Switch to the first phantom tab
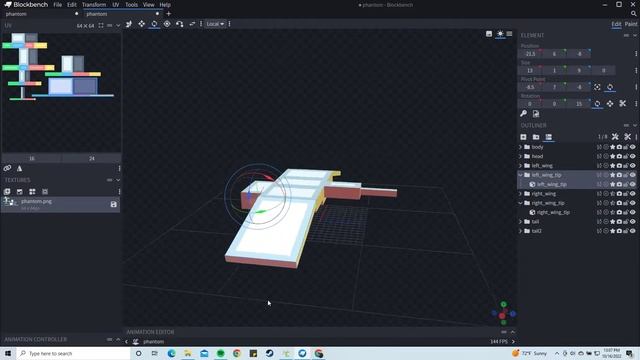 (x=41, y=14)
